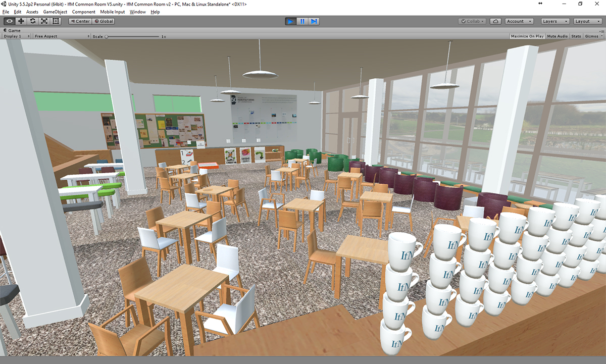
Task: Click the Game view Scale slider
Action: tap(133, 36)
